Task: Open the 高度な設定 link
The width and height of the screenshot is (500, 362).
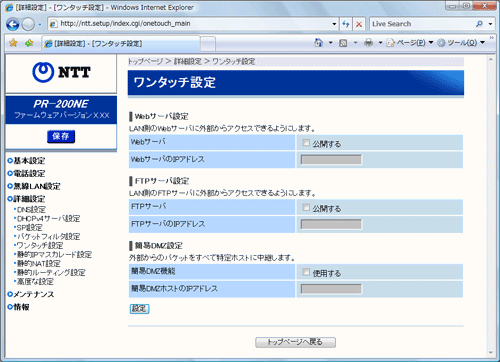Action: (35, 282)
